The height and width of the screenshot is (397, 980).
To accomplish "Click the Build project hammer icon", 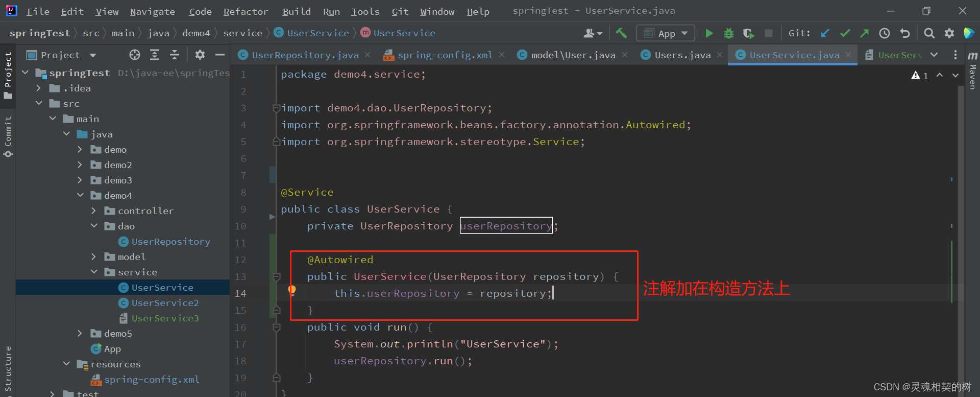I will click(621, 33).
